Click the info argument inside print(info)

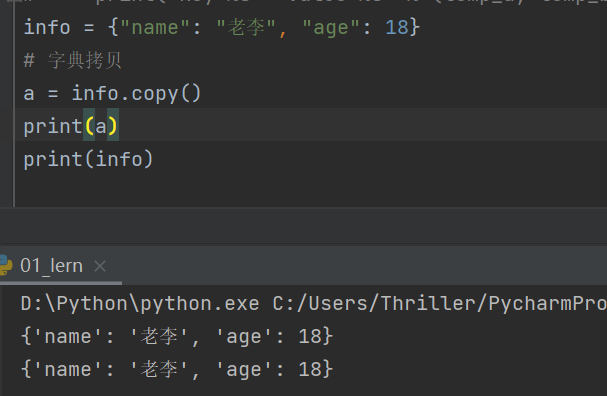tap(118, 159)
